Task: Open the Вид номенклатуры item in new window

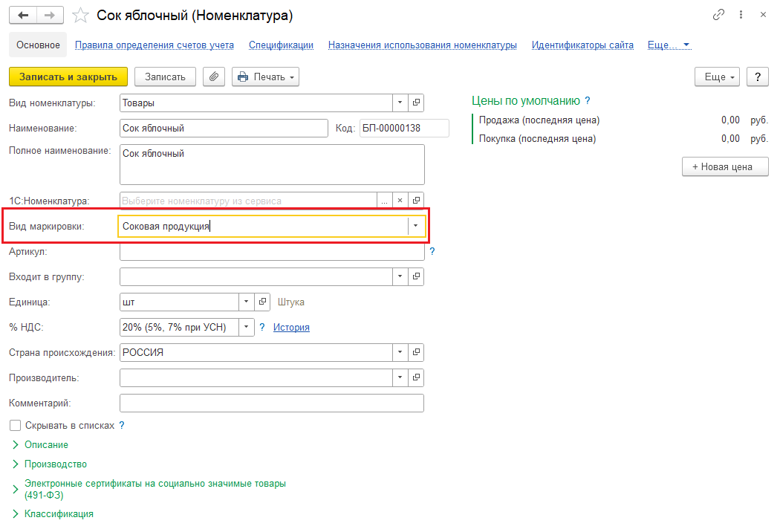Action: [x=416, y=103]
